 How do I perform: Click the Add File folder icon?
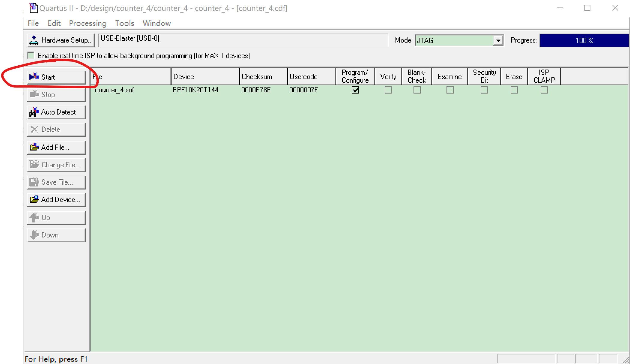coord(34,147)
